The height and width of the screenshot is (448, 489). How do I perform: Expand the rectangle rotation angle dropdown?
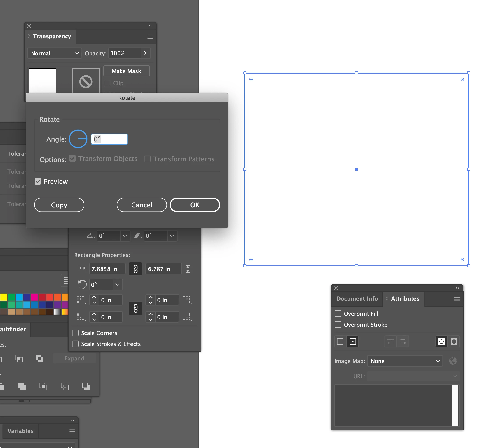pos(117,284)
